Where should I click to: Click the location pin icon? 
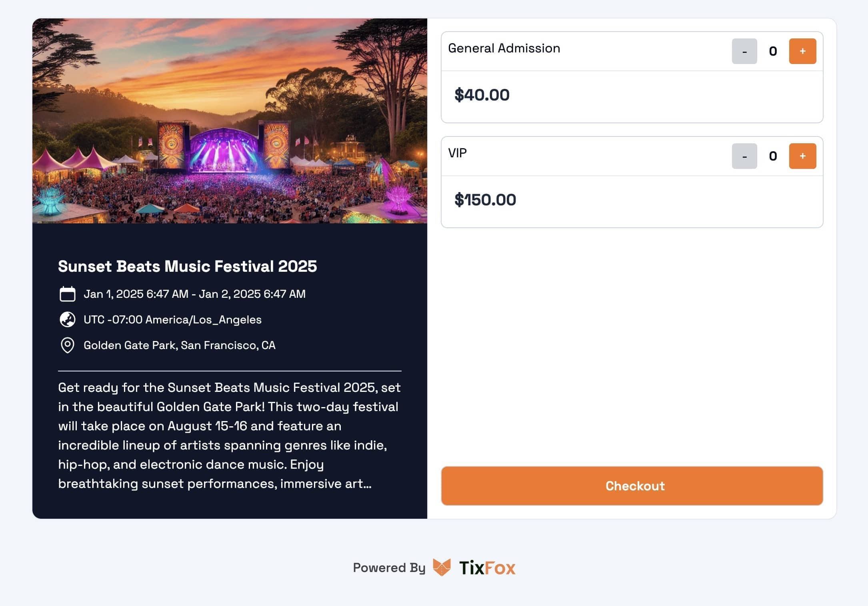pos(67,345)
